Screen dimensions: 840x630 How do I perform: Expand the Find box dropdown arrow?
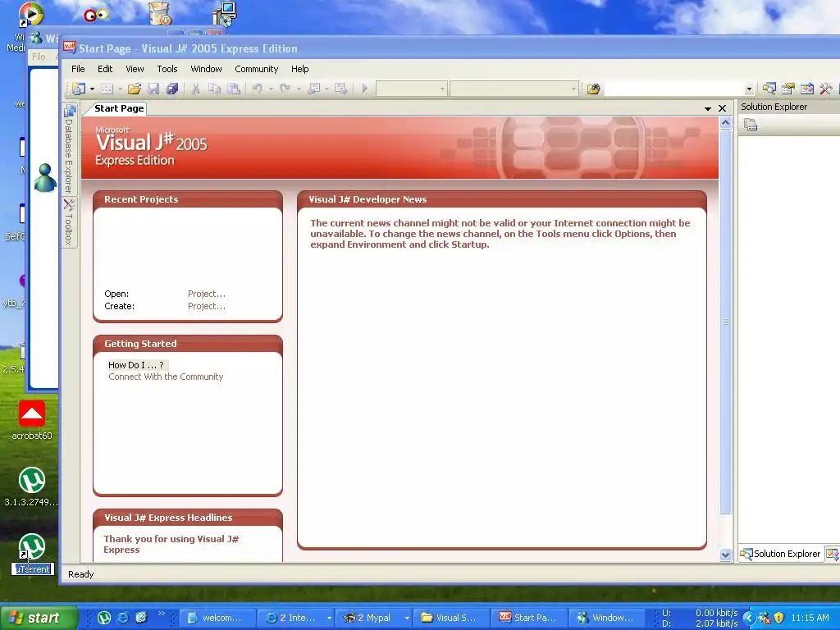(x=749, y=89)
